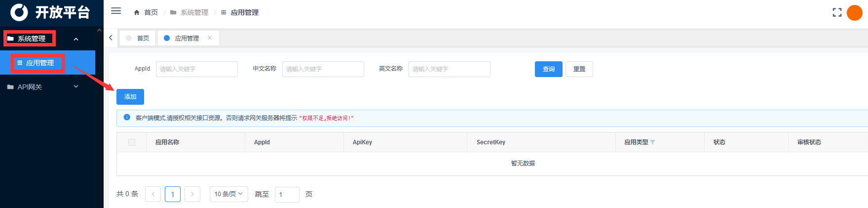This screenshot has height=208, width=868.
Task: Click the info icon in notice banner
Action: click(127, 118)
